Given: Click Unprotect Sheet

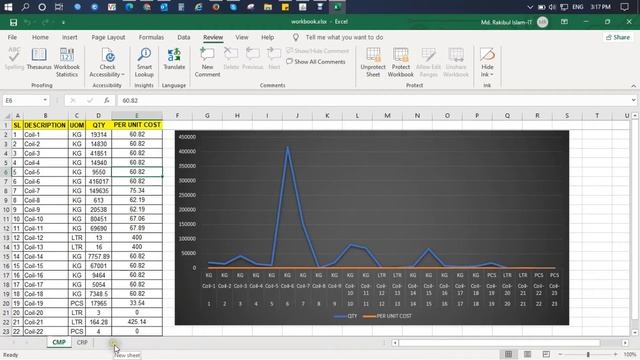Looking at the screenshot, I should click(x=373, y=62).
